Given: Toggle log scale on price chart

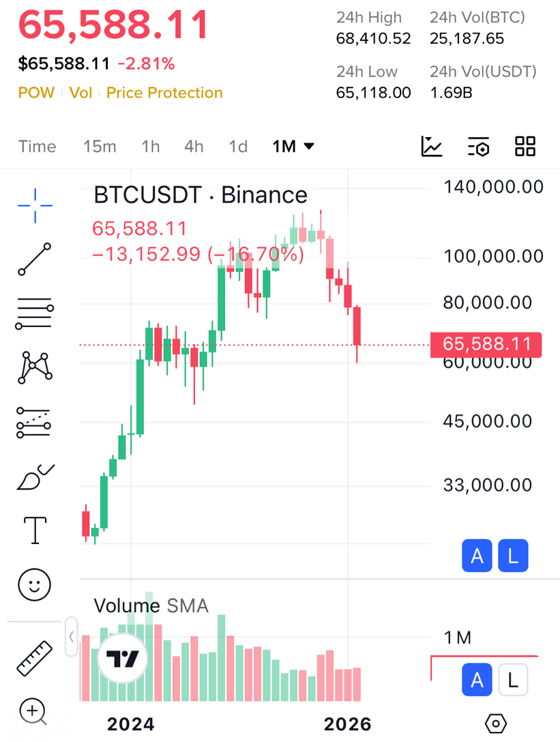Looking at the screenshot, I should click(513, 556).
